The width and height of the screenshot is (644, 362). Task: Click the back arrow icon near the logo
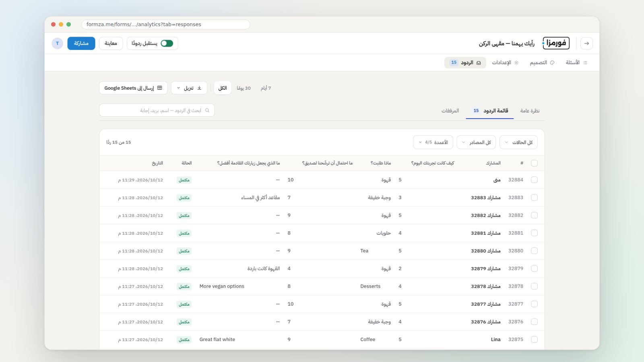pos(586,43)
